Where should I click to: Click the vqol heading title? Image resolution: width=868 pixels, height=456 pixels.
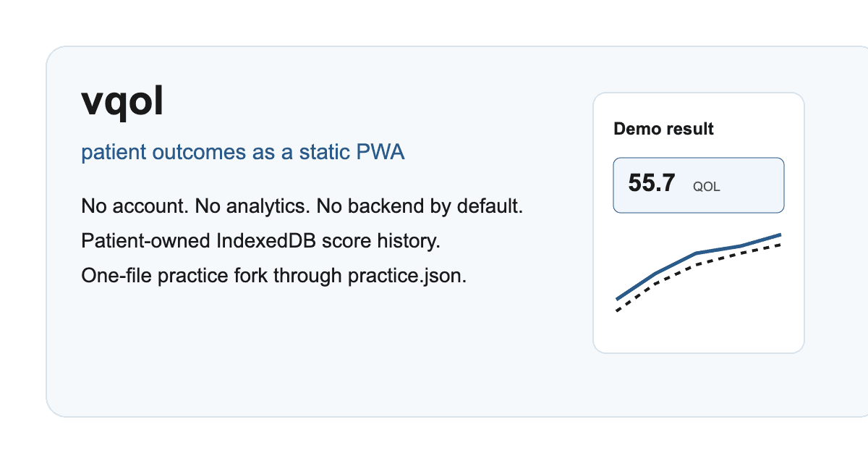pyautogui.click(x=122, y=102)
